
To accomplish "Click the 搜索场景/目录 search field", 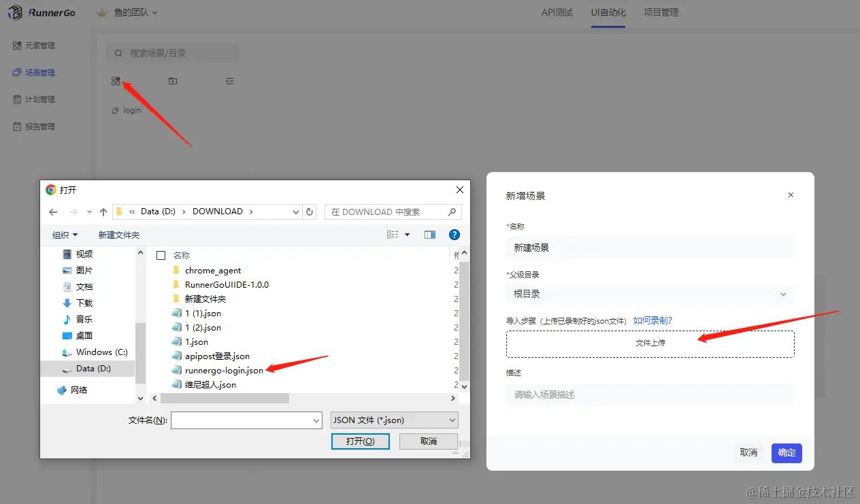I will (173, 53).
